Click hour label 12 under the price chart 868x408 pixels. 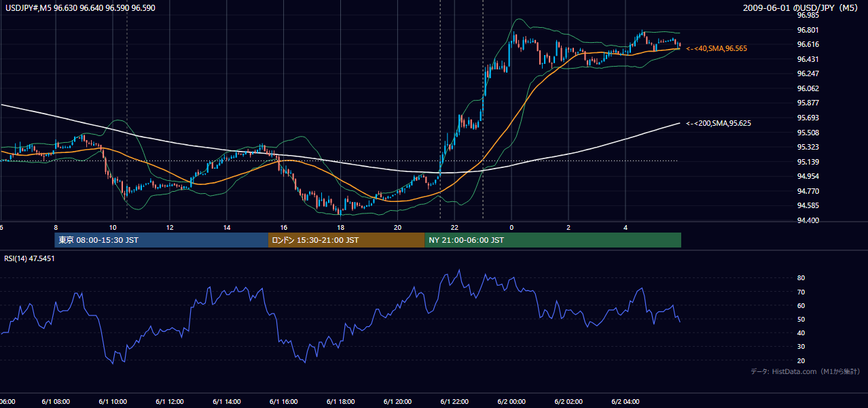click(170, 228)
